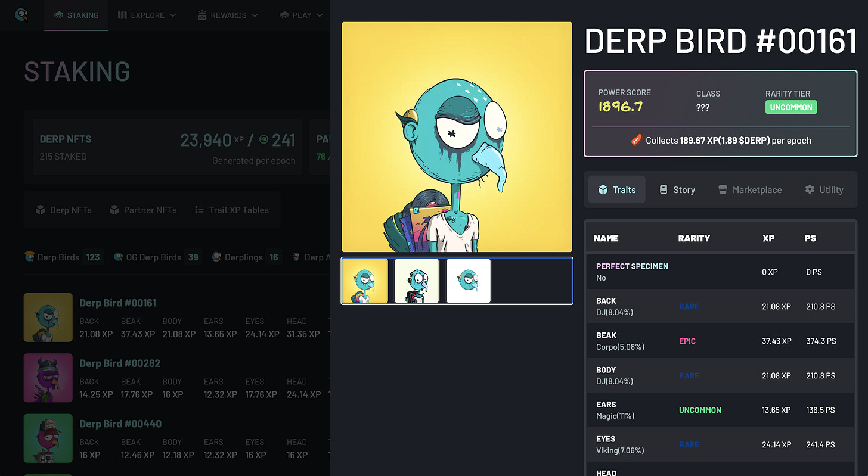Select the skeleton variant gallery thumbnail

pos(417,281)
